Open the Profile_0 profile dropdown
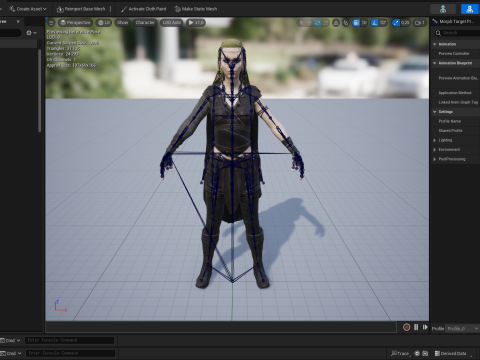Screen dimensions: 480x360 [x=463, y=329]
